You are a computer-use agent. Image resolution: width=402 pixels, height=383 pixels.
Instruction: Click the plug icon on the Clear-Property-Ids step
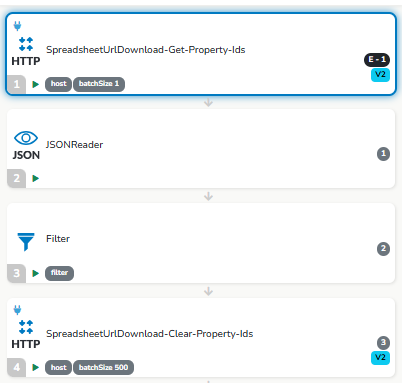(17, 310)
